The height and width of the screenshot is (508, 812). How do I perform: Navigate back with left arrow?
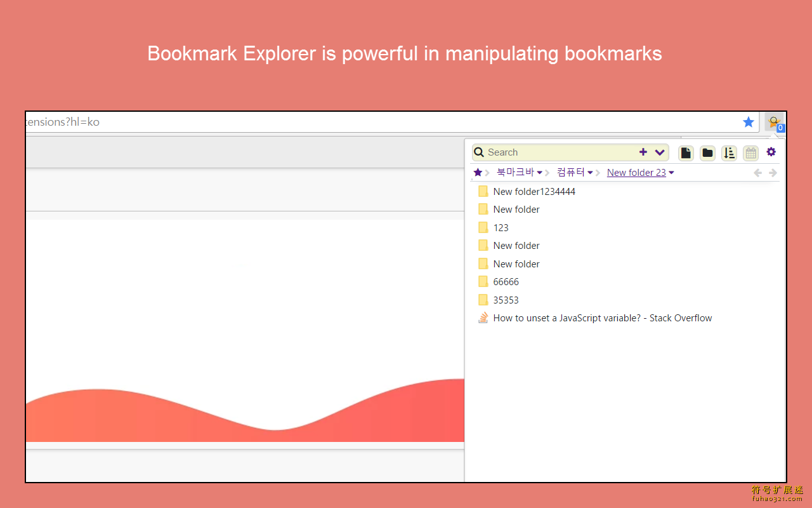[757, 173]
